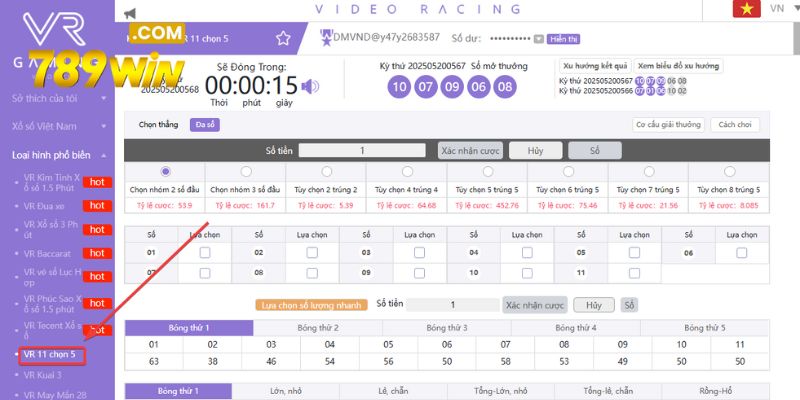The height and width of the screenshot is (400, 800).
Task: Click the favorite star icon
Action: point(283,38)
